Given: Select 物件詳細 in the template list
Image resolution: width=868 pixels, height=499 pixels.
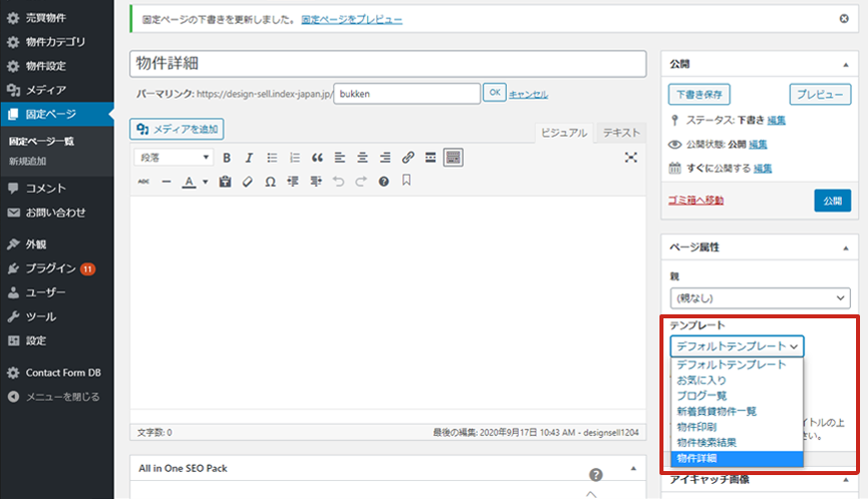Looking at the screenshot, I should click(736, 459).
